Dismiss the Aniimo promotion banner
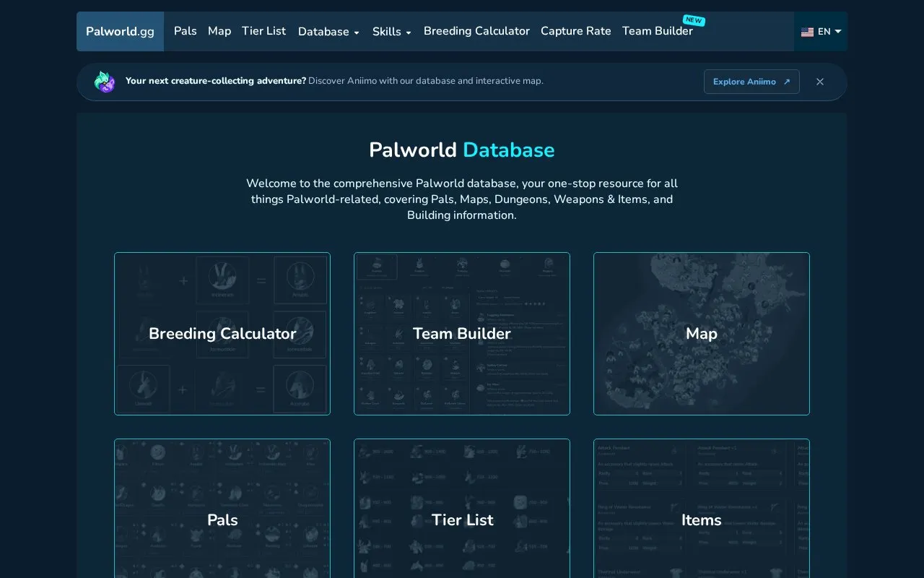The height and width of the screenshot is (578, 924). pos(820,82)
